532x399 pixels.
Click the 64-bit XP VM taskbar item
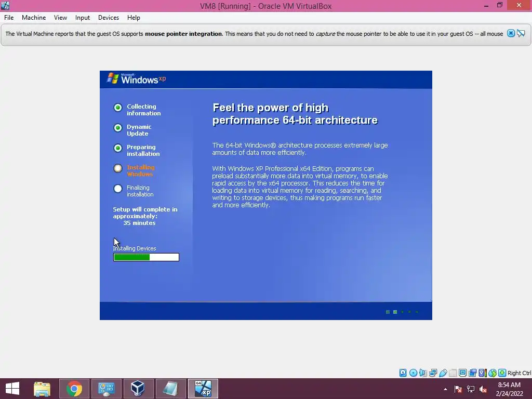[203, 389]
